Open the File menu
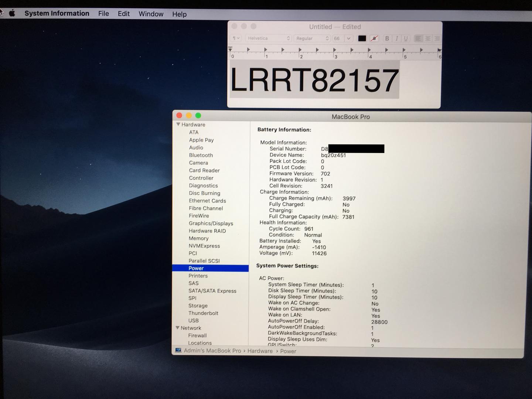 pos(103,14)
